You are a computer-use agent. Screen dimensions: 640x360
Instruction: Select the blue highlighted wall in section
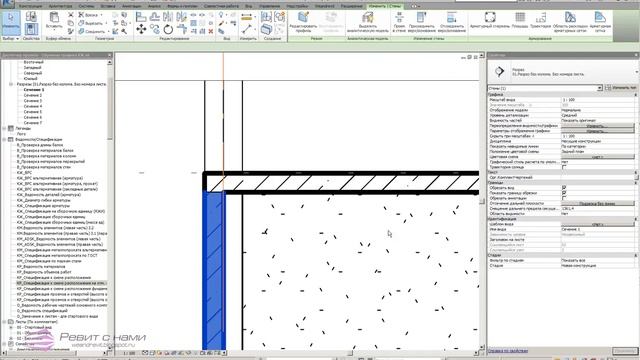(x=214, y=269)
